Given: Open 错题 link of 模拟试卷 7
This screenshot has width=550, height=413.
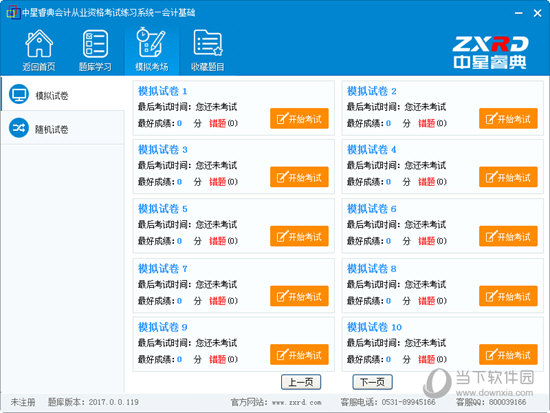Looking at the screenshot, I should 217,301.
